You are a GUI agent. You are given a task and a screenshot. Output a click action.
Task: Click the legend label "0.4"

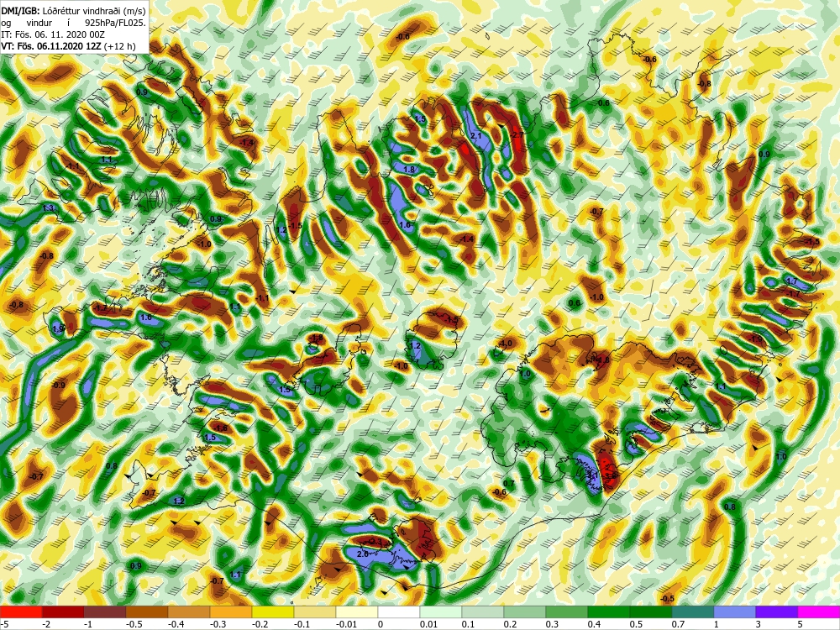coord(594,624)
